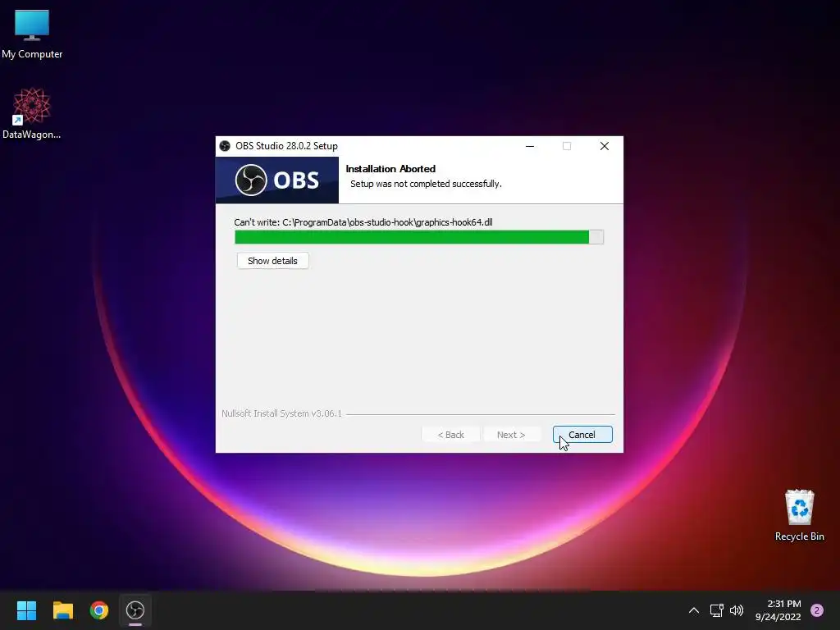
Task: Click the OBS logo banner
Action: tap(277, 180)
